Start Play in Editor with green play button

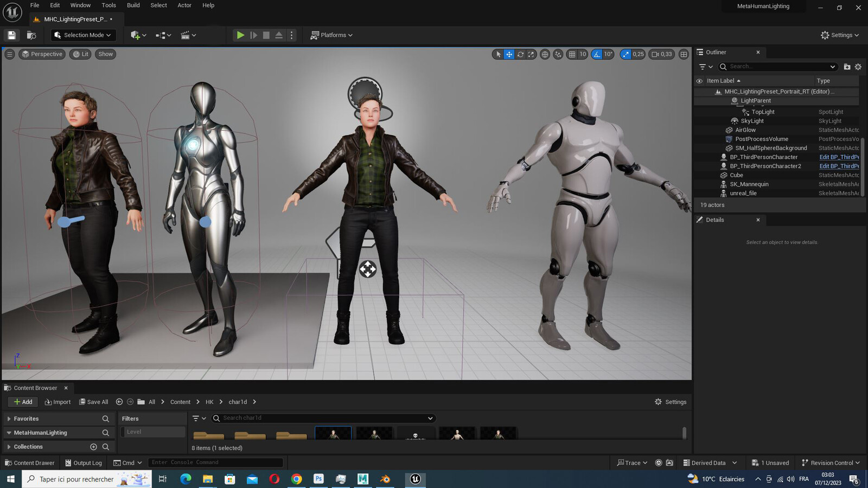[x=240, y=35]
